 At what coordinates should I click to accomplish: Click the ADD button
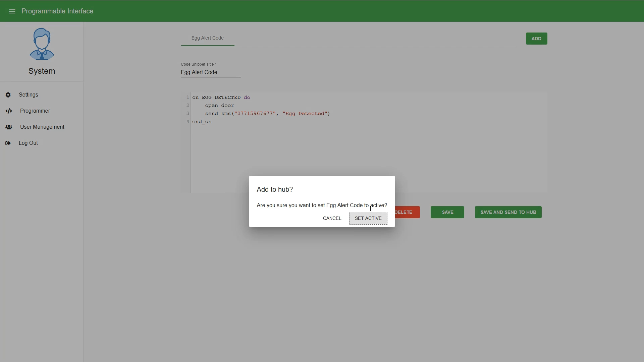coord(536,39)
